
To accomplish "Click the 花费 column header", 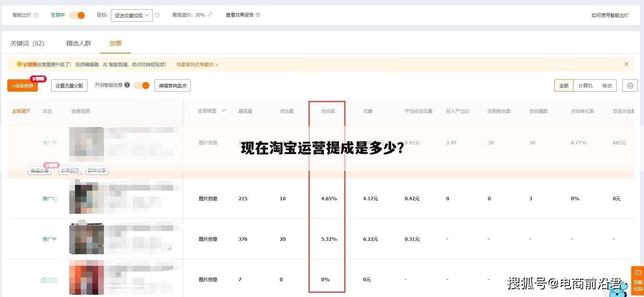I will coord(368,111).
